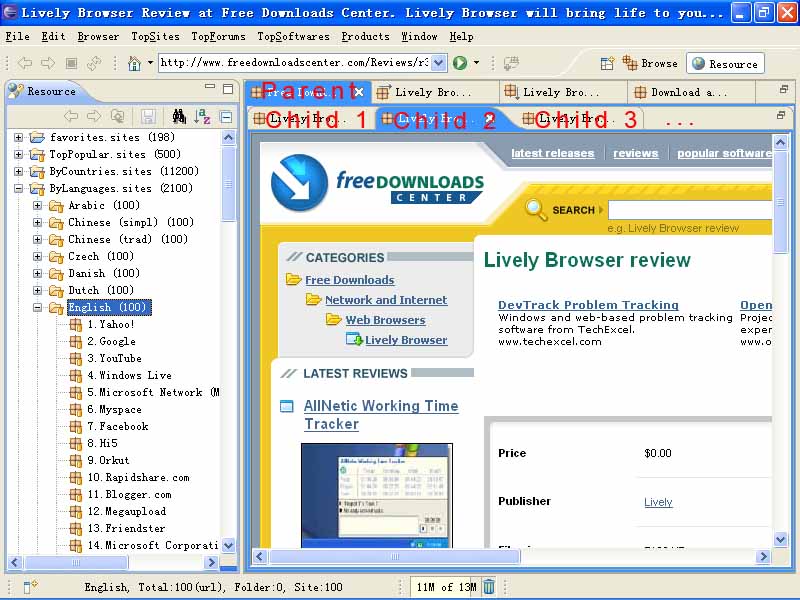Screen dimensions: 800x600
Task: Sort resources with the A-Z sort icon
Action: (x=202, y=116)
